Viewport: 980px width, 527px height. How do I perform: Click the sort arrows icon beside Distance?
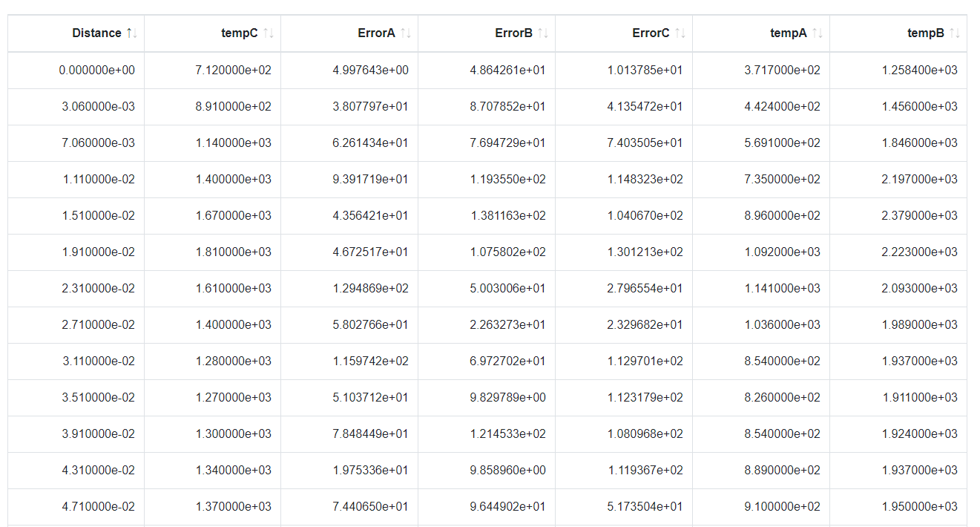tap(131, 33)
